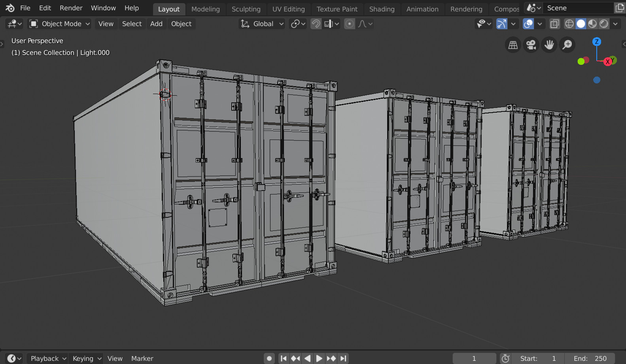The image size is (626, 364).
Task: Toggle X-ray mode
Action: 555,24
